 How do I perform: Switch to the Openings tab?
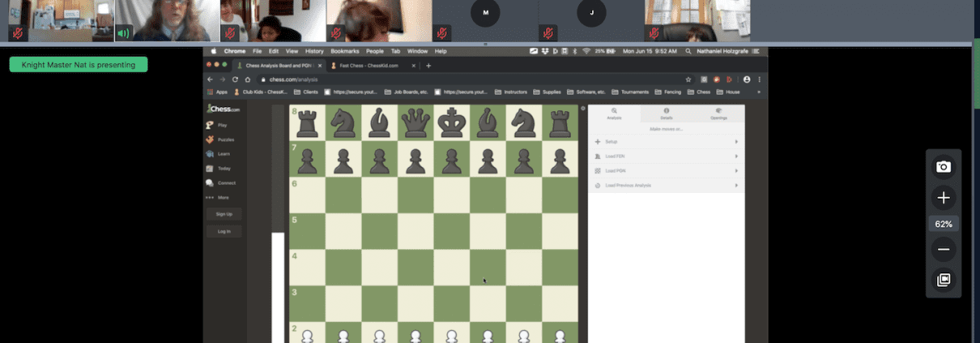718,114
